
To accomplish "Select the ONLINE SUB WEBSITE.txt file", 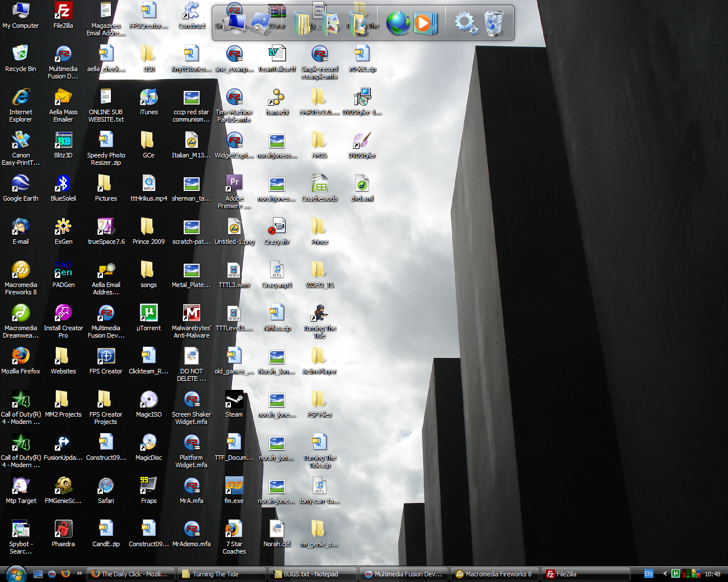I will [x=106, y=105].
